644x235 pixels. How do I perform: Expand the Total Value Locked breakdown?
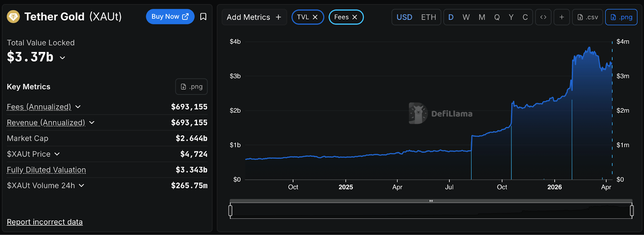coord(62,58)
